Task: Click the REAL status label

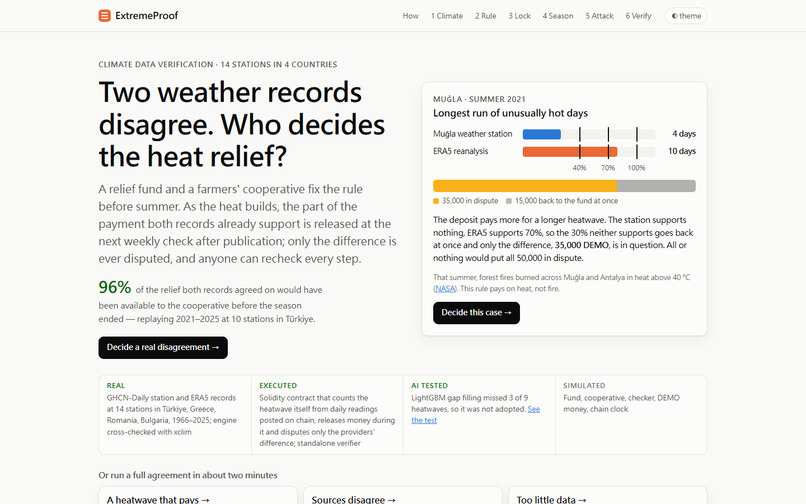Action: pos(116,385)
